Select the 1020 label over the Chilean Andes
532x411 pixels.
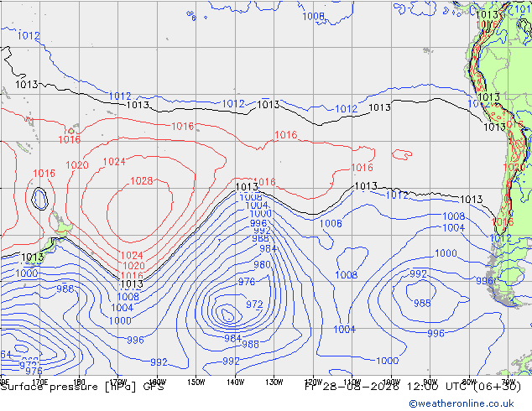pos(514,168)
